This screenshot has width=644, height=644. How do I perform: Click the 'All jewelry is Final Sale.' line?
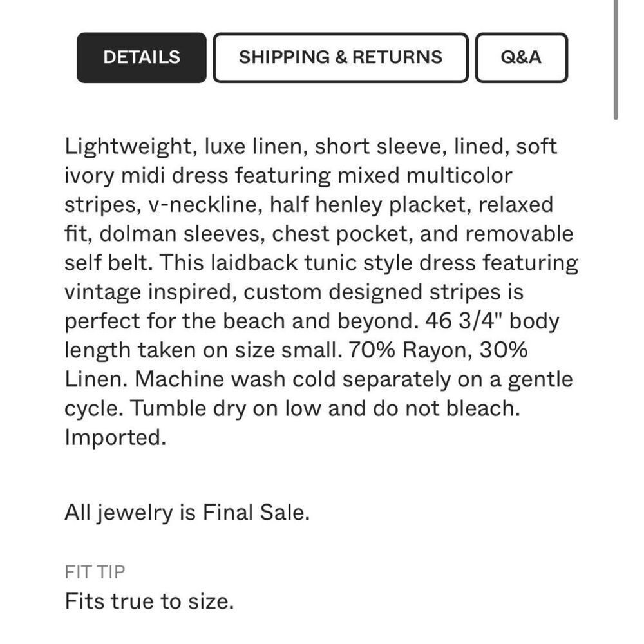(187, 513)
